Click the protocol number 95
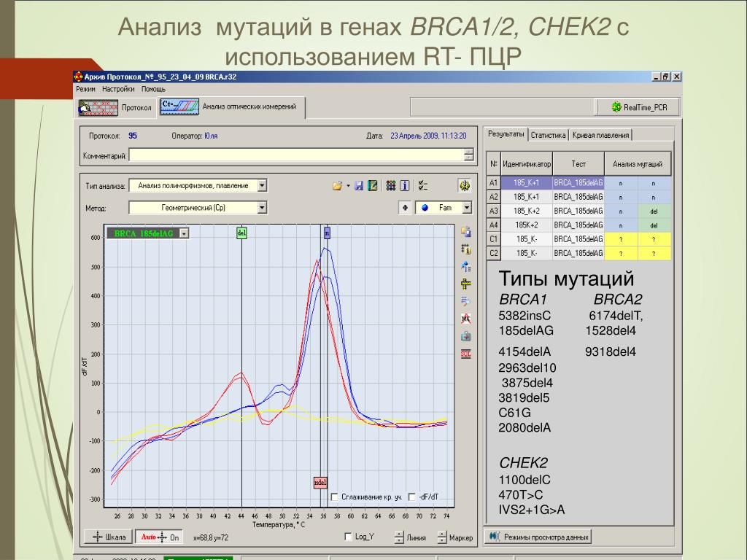 click(x=133, y=136)
